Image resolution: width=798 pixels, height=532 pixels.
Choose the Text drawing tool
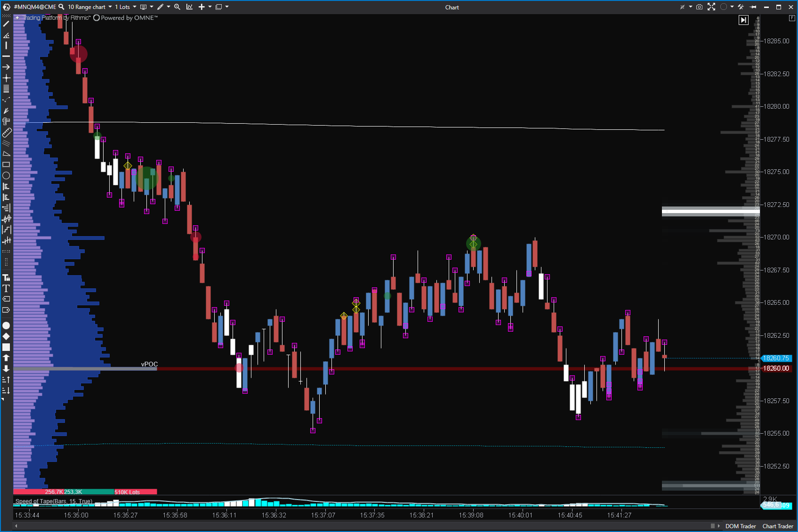tap(6, 288)
